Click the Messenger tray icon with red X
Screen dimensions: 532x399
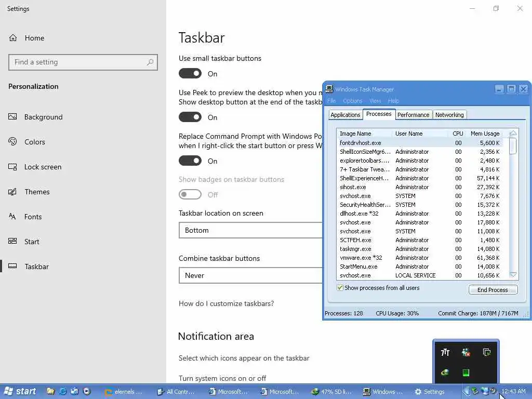coord(466,353)
